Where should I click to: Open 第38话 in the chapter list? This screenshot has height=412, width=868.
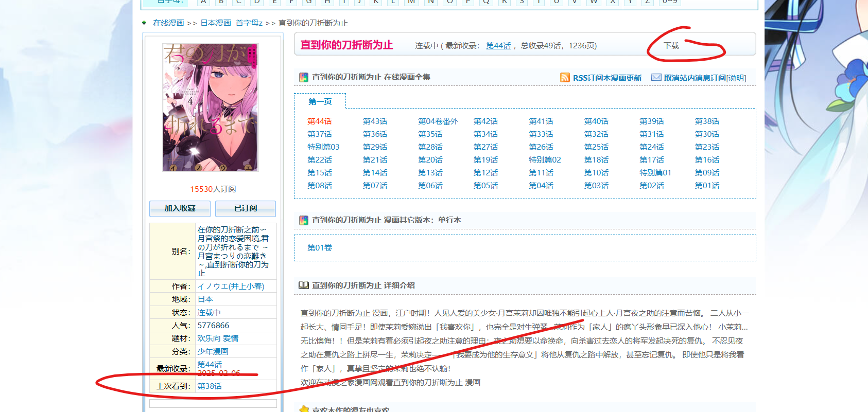[707, 121]
